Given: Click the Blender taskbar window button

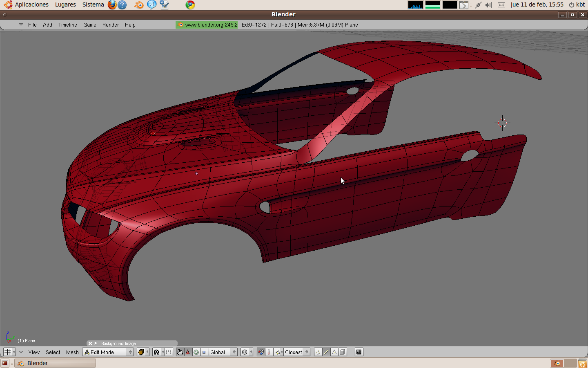Looking at the screenshot, I should pos(56,363).
